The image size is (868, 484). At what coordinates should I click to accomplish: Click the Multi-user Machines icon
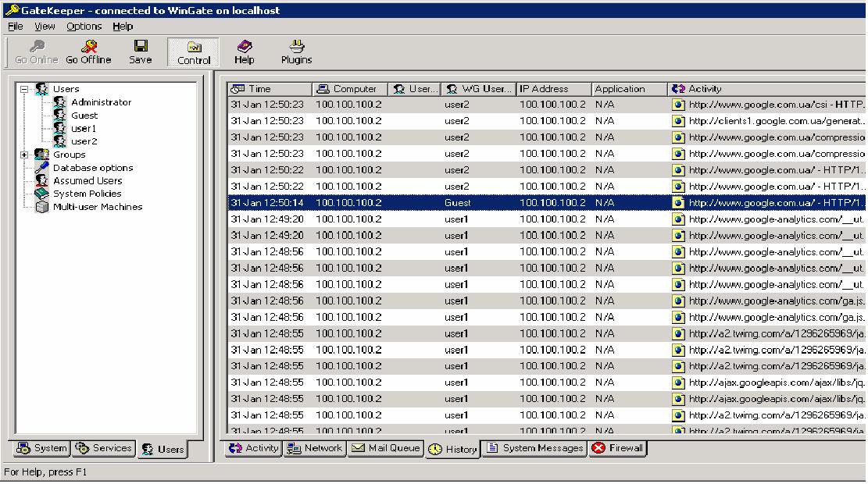click(x=41, y=206)
